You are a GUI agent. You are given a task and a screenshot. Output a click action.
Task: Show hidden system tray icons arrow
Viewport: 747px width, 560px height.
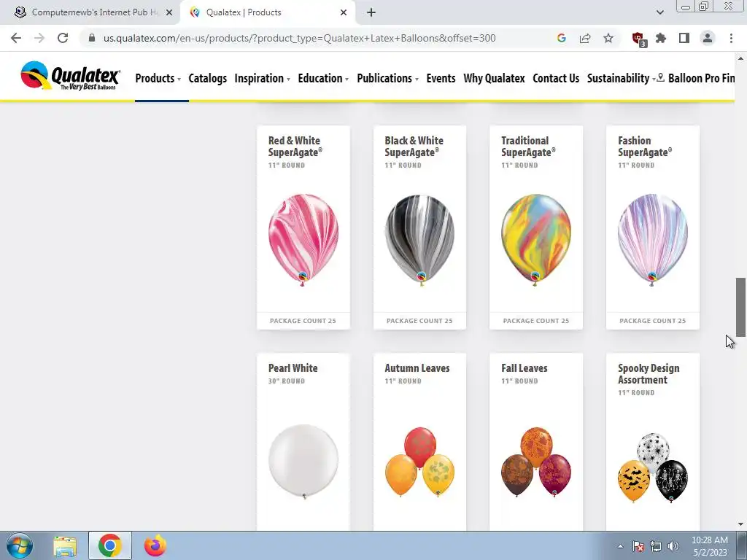620,546
